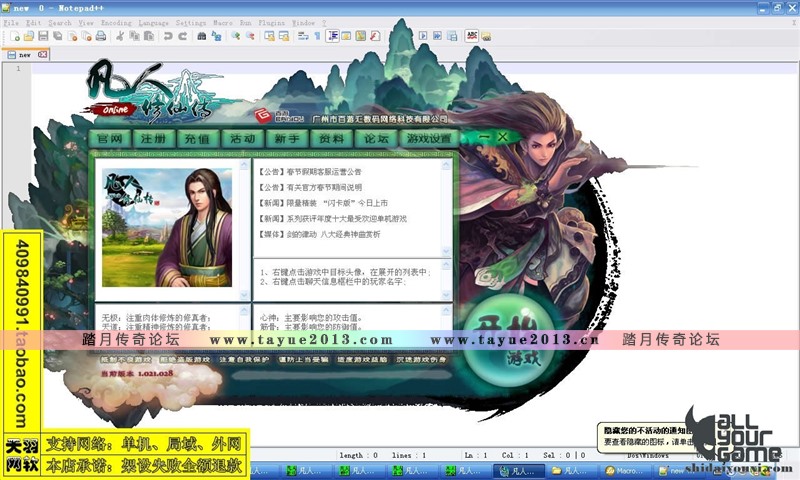This screenshot has width=800, height=480.
Task: Open the Language menu
Action: click(153, 22)
